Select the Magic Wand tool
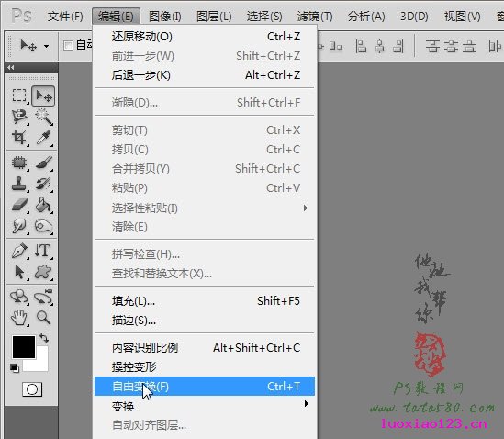 (x=44, y=117)
